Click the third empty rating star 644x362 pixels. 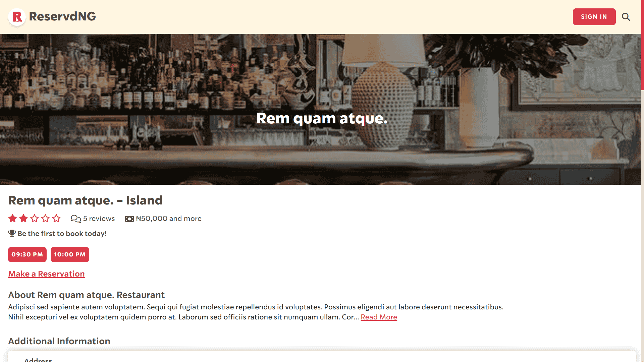[x=35, y=219]
